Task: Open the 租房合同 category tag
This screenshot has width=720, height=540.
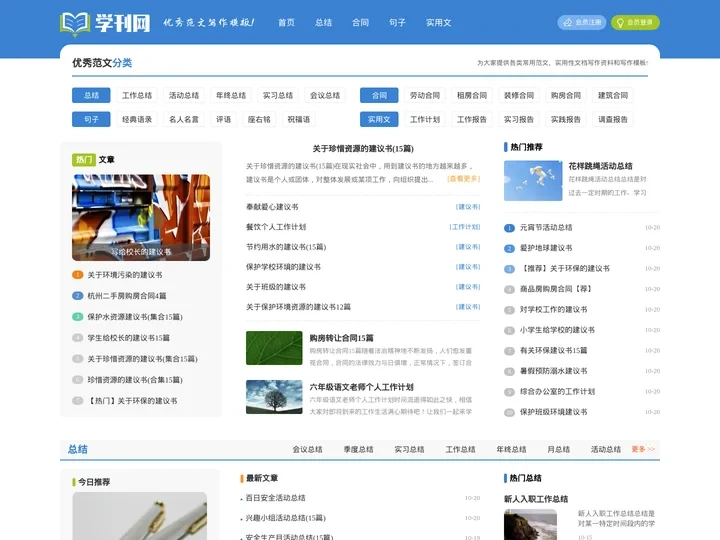Action: pyautogui.click(x=472, y=95)
